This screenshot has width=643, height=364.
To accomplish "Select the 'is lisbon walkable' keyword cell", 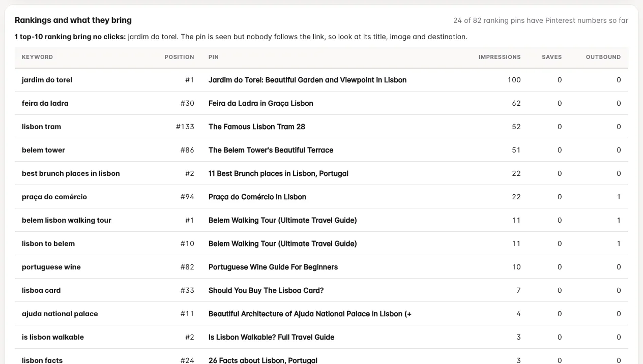I will pyautogui.click(x=53, y=337).
